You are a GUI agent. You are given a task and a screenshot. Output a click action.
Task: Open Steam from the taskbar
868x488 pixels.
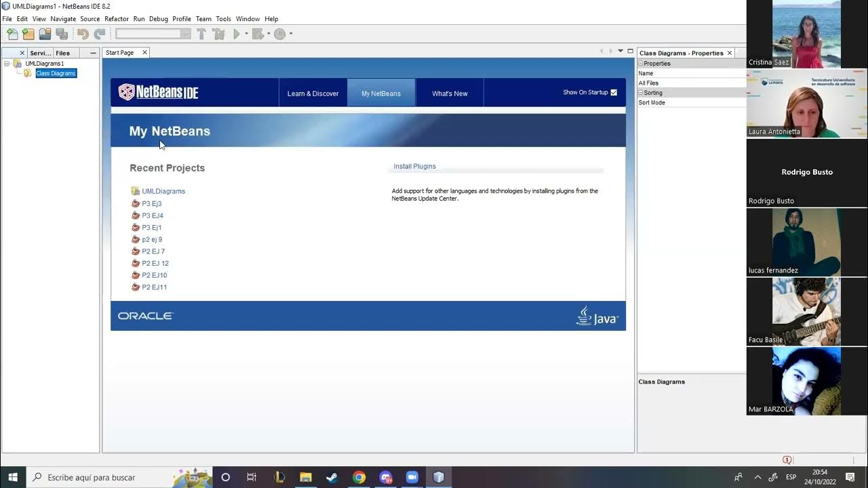point(332,477)
